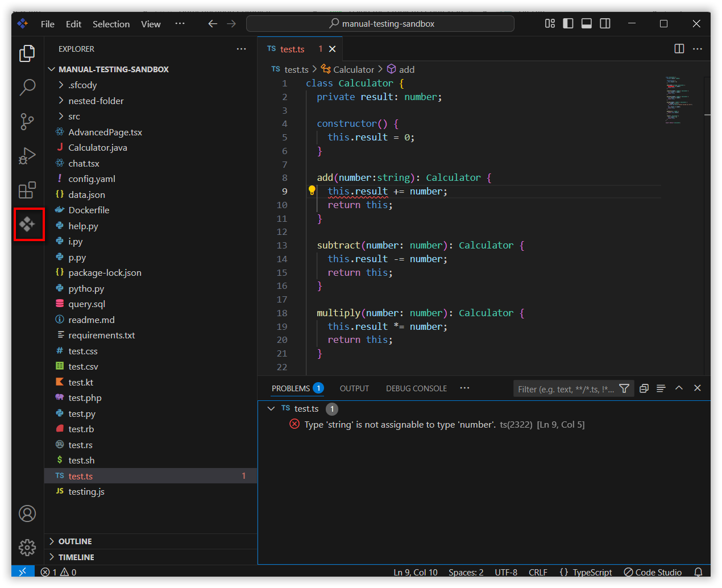The image size is (722, 588).
Task: Switch to the DEBUG CONSOLE tab
Action: (x=416, y=388)
